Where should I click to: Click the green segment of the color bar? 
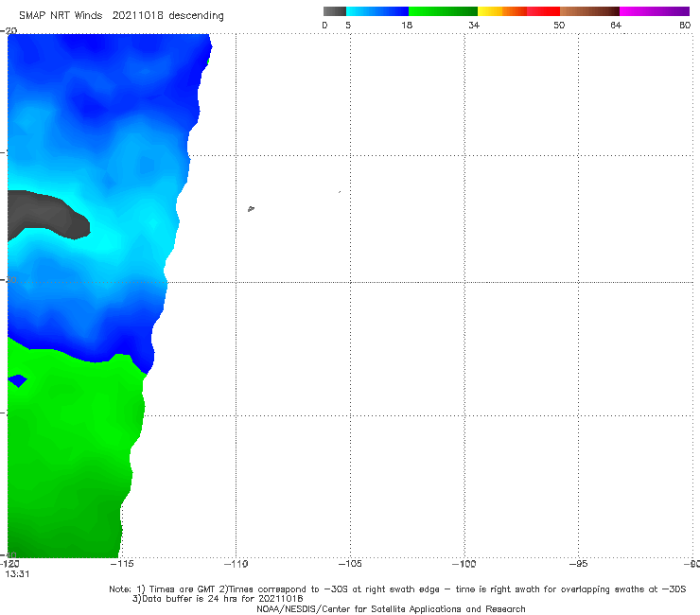443,11
